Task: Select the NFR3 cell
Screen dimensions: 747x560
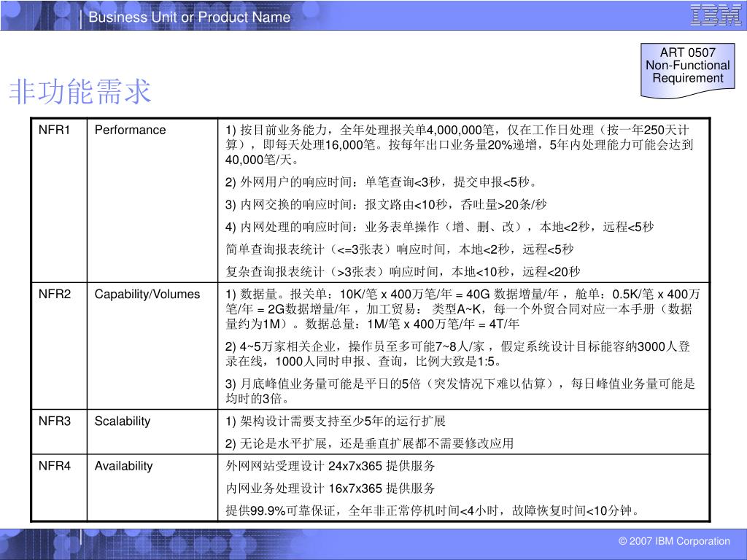Action: click(x=59, y=432)
